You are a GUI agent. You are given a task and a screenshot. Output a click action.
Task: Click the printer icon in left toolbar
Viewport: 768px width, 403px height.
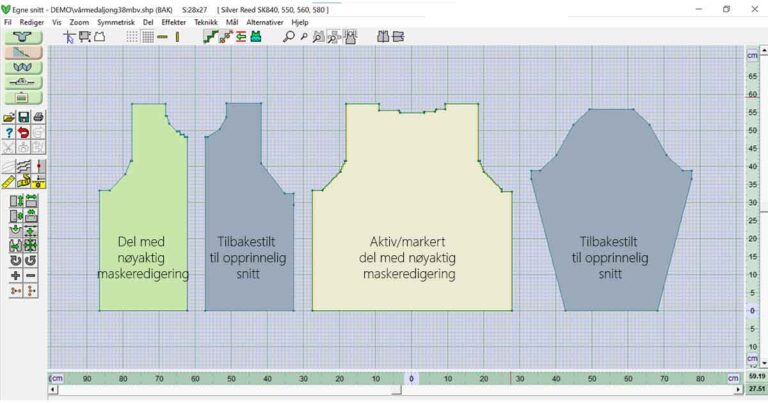coord(38,117)
